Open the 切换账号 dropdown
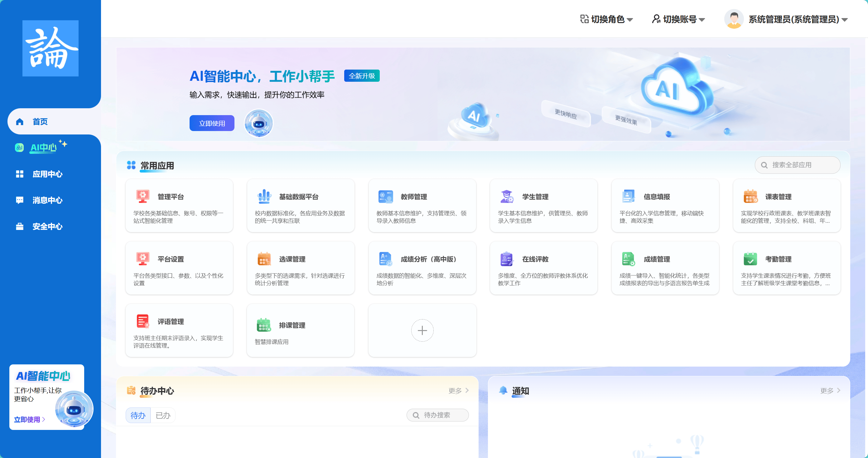Viewport: 868px width, 458px height. coord(678,19)
